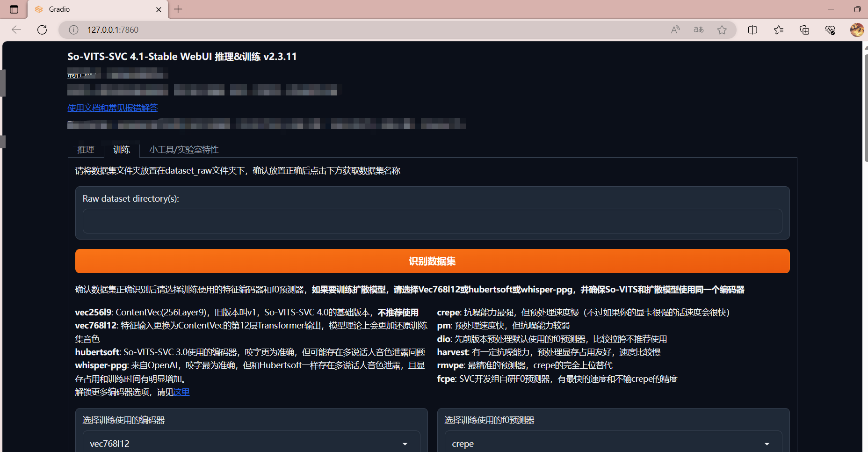Open the Favorites list icon
This screenshot has height=452, width=868.
(x=779, y=30)
